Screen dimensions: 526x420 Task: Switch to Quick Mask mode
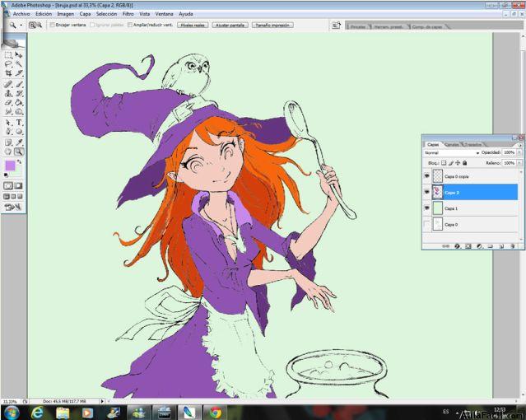point(19,185)
